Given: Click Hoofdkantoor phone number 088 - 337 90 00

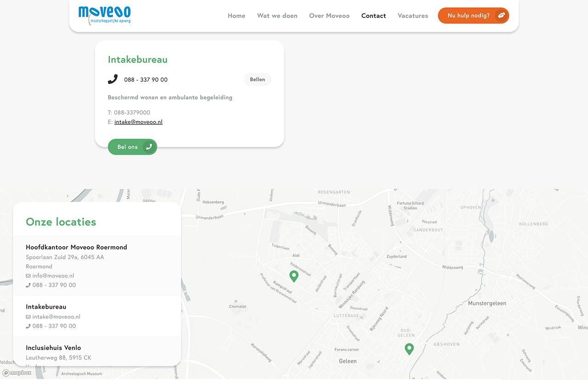Looking at the screenshot, I should (x=54, y=285).
